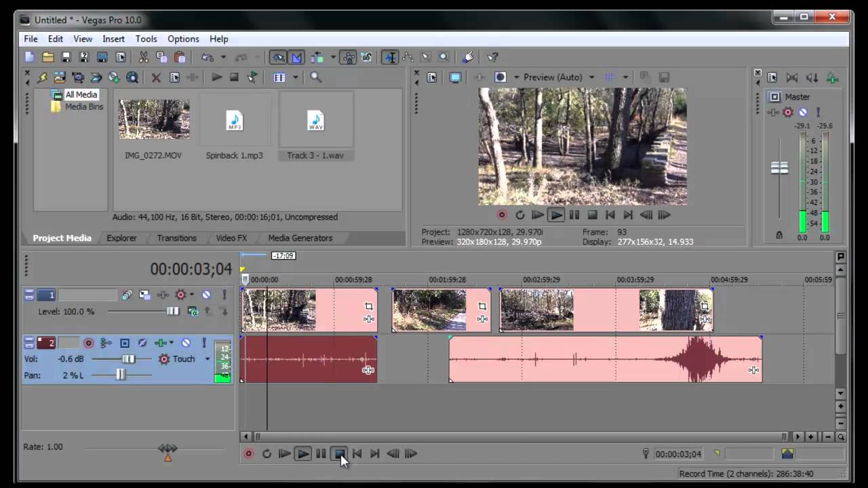The width and height of the screenshot is (868, 488).
Task: Mute audio track 2
Action: (186, 343)
